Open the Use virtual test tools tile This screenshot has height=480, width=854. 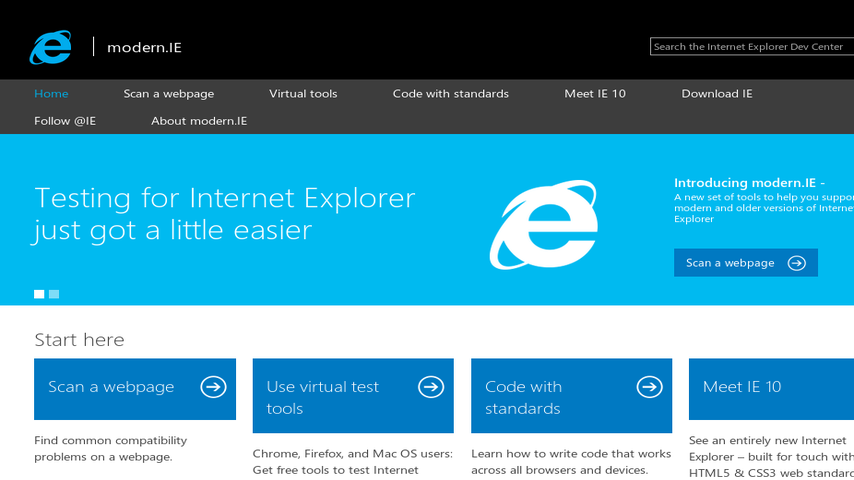click(x=353, y=396)
